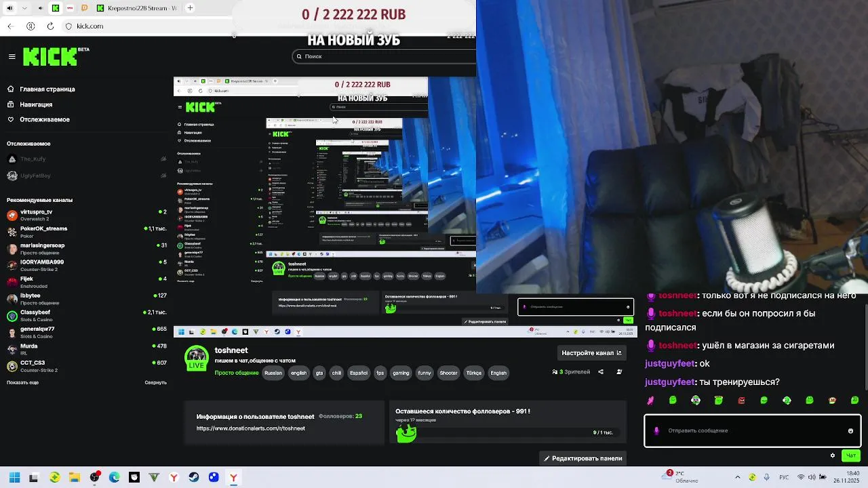Open IGORYAMBA999 channel
Screen dimensions: 868x488
pos(86,265)
